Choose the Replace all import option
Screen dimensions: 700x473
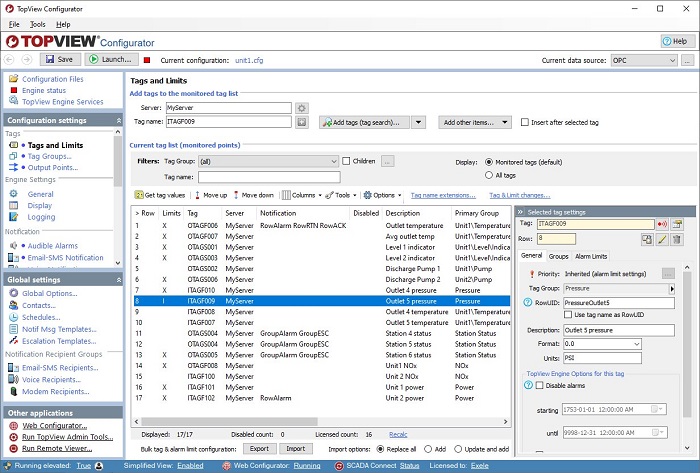(x=380, y=449)
